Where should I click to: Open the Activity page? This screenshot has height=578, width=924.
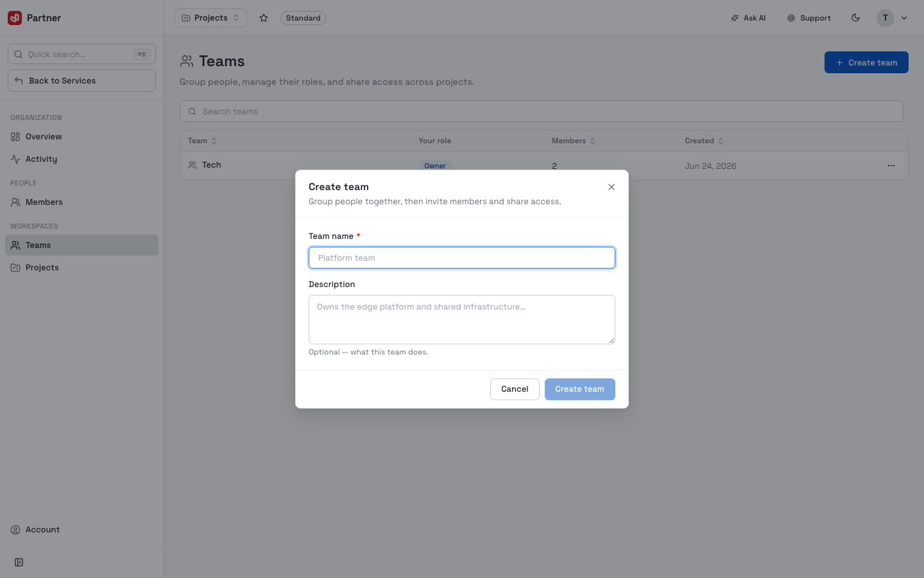81,159
